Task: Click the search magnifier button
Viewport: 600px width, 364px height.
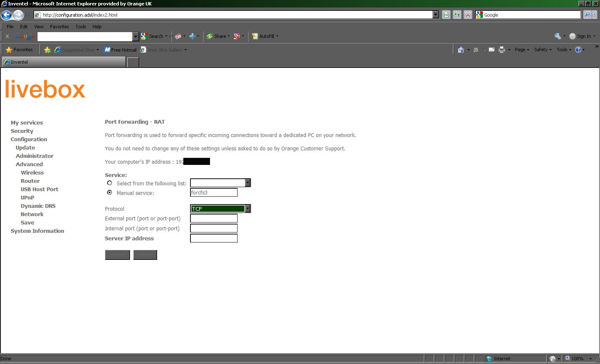Action: (587, 15)
